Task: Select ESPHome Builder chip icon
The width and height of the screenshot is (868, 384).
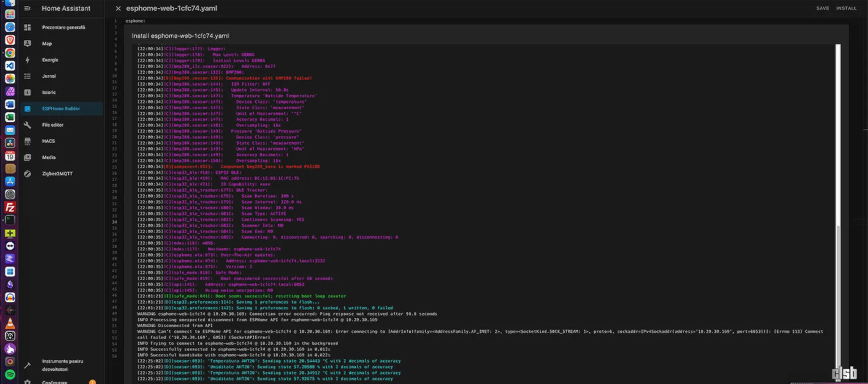Action: (x=27, y=109)
